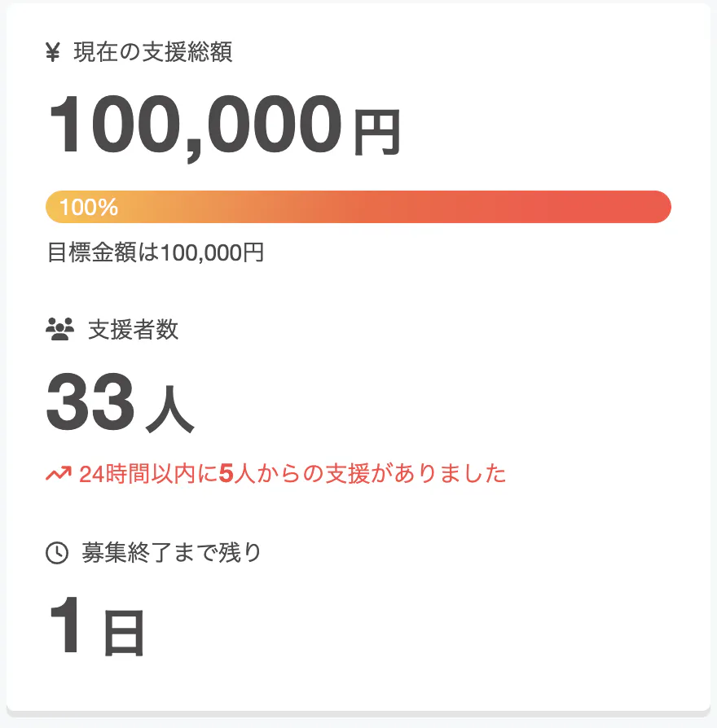Click the 目標金額は100,000円 goal text
This screenshot has width=717, height=728.
(x=156, y=252)
